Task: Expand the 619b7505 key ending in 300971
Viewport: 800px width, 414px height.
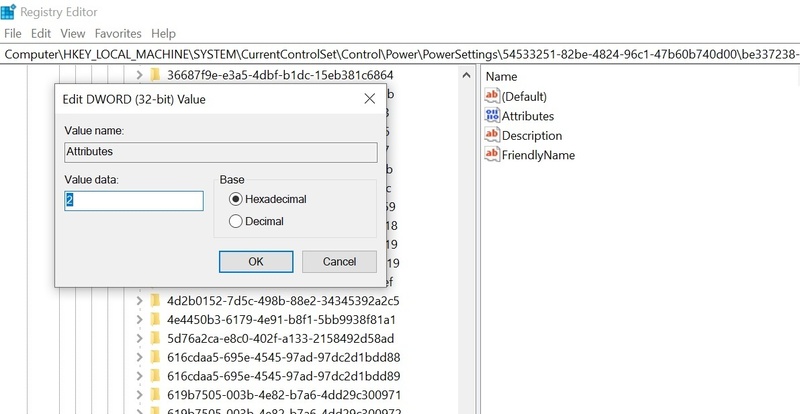Action: click(139, 395)
